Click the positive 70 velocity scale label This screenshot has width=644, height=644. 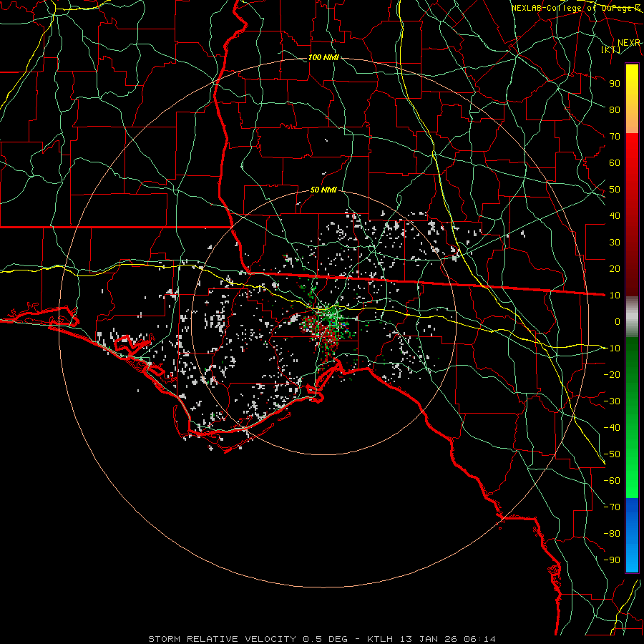click(x=615, y=137)
